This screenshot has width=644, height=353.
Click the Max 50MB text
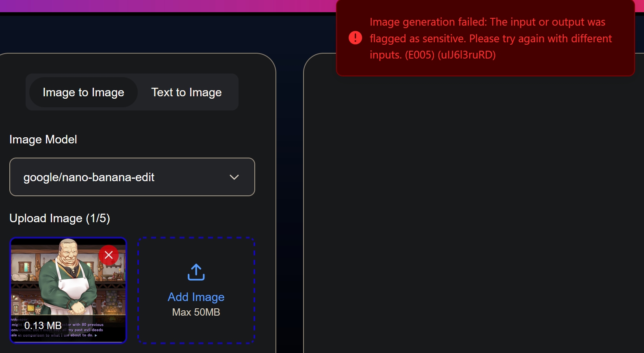(196, 312)
